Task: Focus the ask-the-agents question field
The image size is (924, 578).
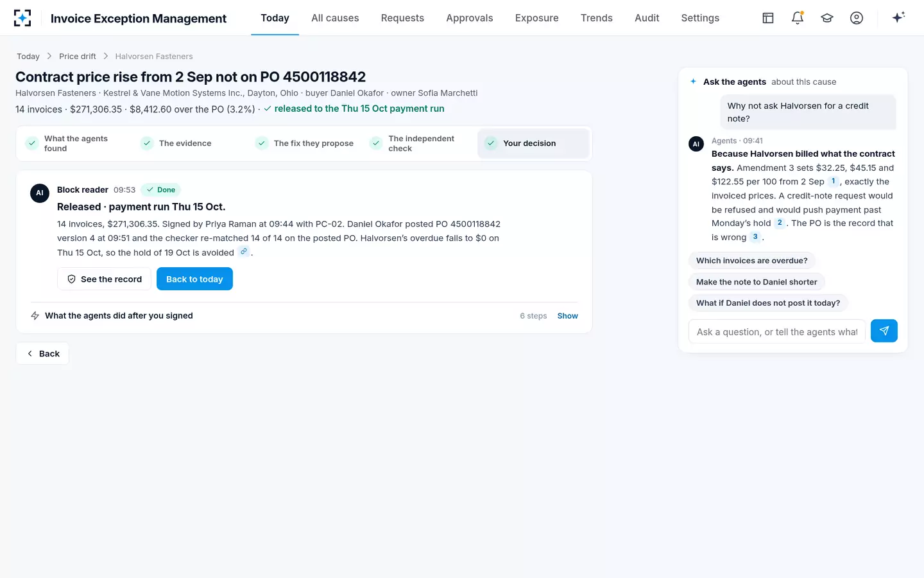Action: (x=777, y=331)
